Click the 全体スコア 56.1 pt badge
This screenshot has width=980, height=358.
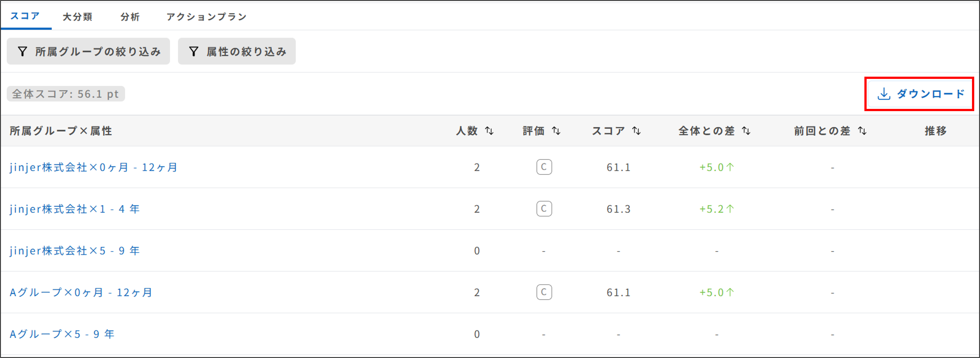65,94
